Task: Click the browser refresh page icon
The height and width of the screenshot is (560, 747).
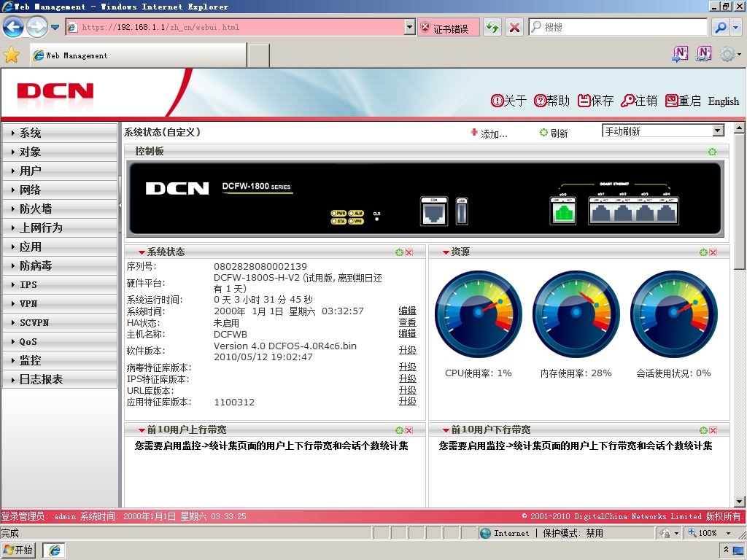Action: [x=492, y=28]
